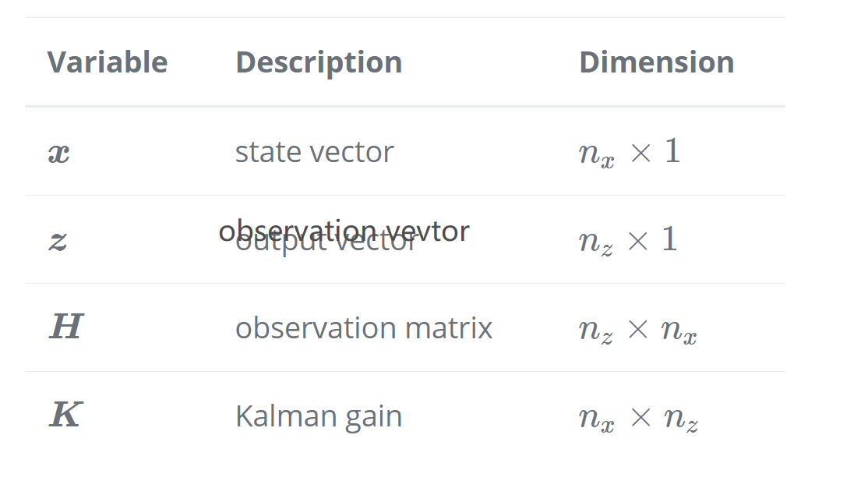Click the multiplication sign in x row
The height and width of the screenshot is (495, 868).
tap(640, 154)
